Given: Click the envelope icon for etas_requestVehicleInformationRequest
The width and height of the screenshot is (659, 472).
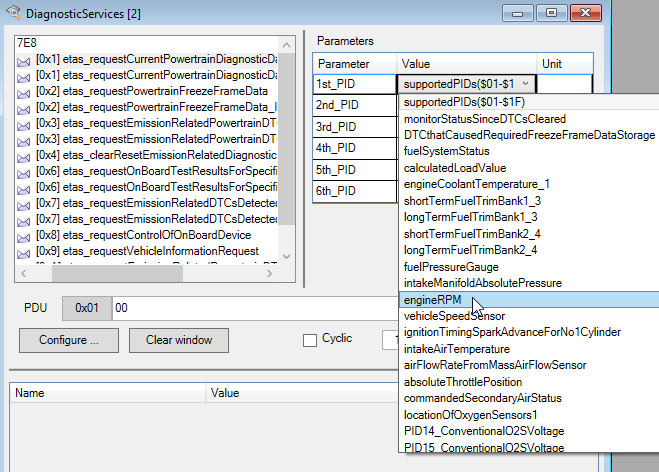Looking at the screenshot, I should (24, 251).
